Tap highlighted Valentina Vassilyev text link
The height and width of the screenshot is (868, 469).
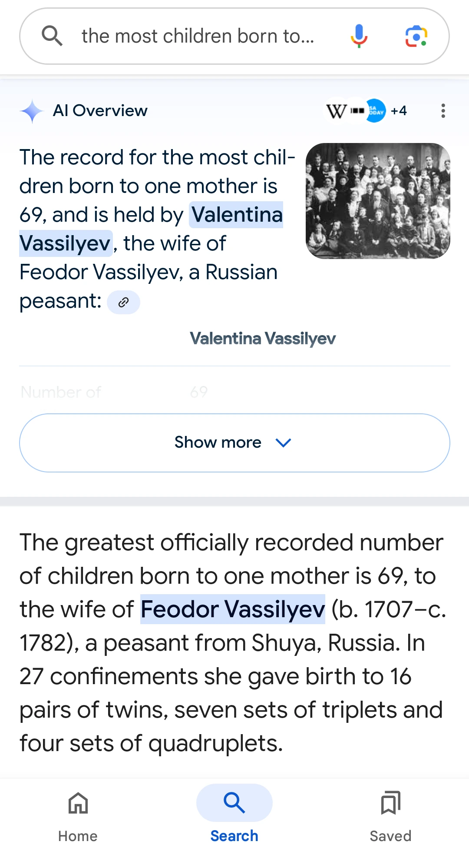tap(151, 229)
